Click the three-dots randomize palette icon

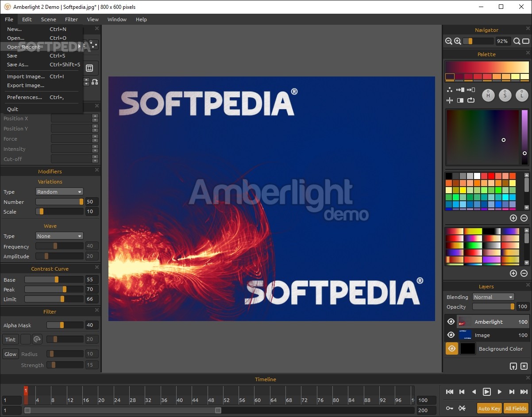click(450, 90)
